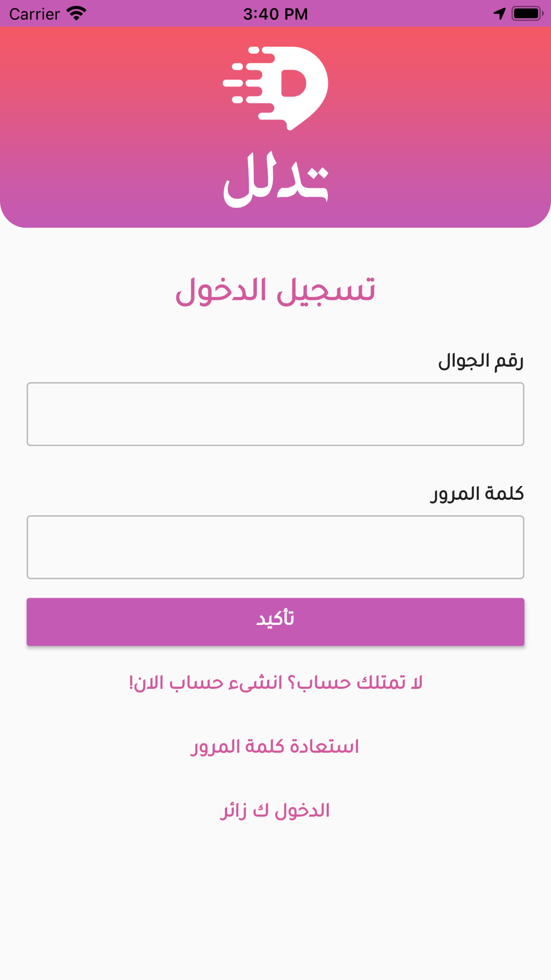Click the white Arabic تدلل wordmark
Image resolution: width=551 pixels, height=980 pixels.
point(275,180)
